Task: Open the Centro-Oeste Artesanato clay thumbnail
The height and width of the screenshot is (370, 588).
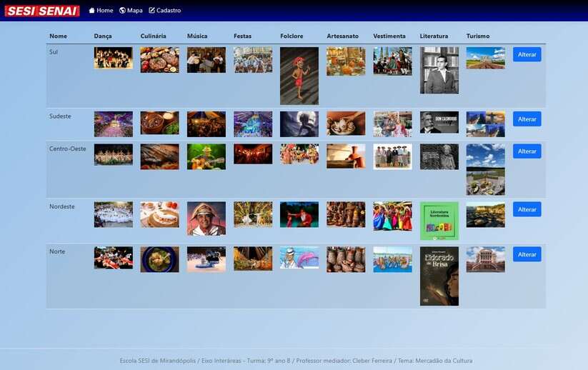Action: click(346, 156)
